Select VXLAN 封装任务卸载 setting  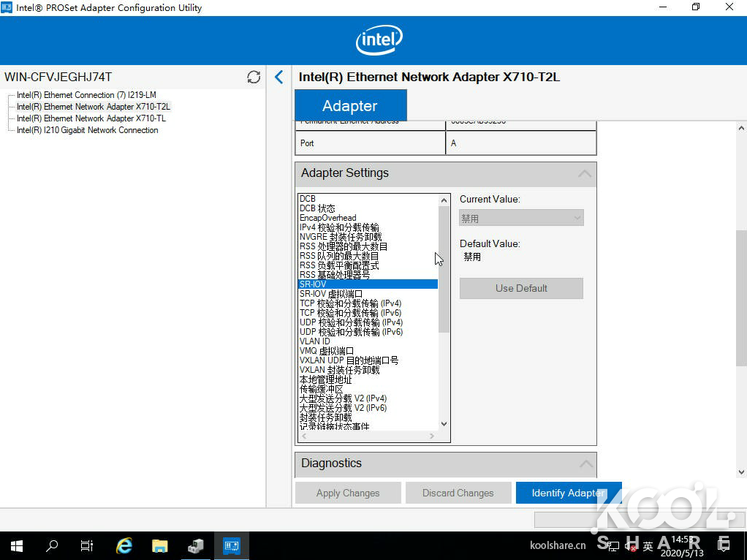point(340,370)
